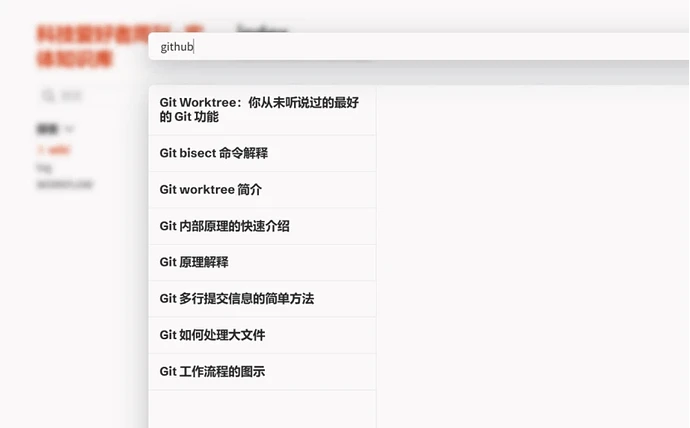Open the "Git 工作流程的图示" result
The image size is (690, 428).
click(263, 372)
